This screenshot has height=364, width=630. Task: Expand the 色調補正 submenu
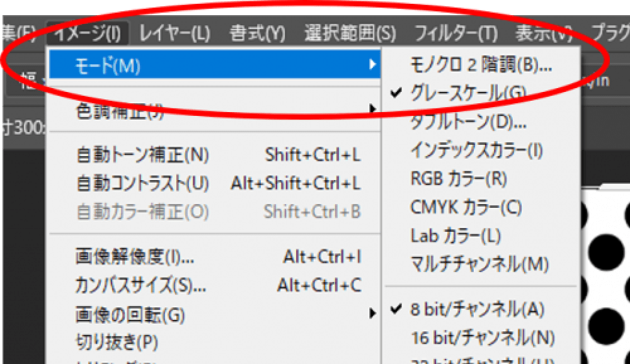[x=215, y=110]
